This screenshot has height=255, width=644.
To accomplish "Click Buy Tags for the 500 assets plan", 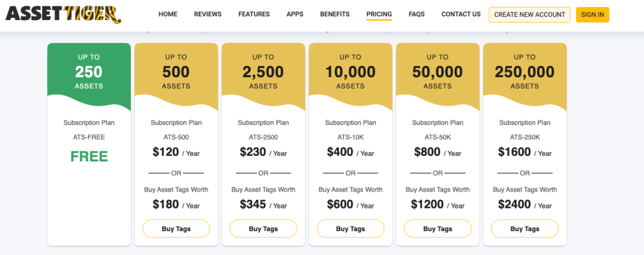I will pyautogui.click(x=176, y=229).
